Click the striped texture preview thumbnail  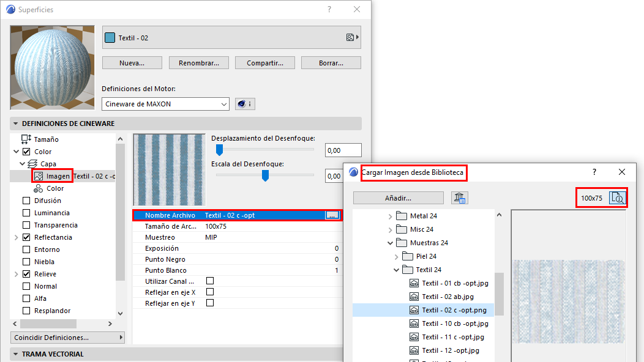(169, 169)
